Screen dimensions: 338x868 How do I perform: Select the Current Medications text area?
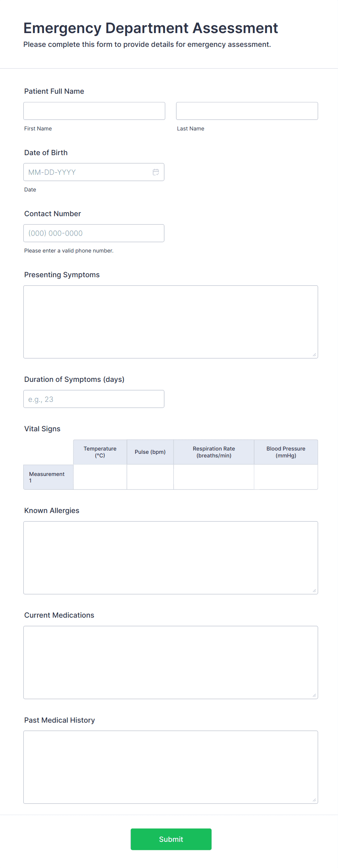[170, 661]
